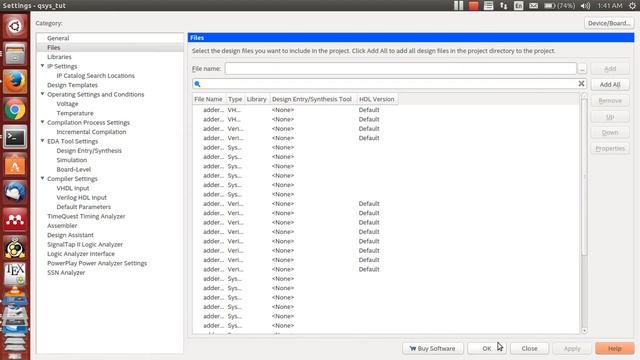Open Help with the orange Help button
Screen dimensions: 640x360
[x=615, y=348]
